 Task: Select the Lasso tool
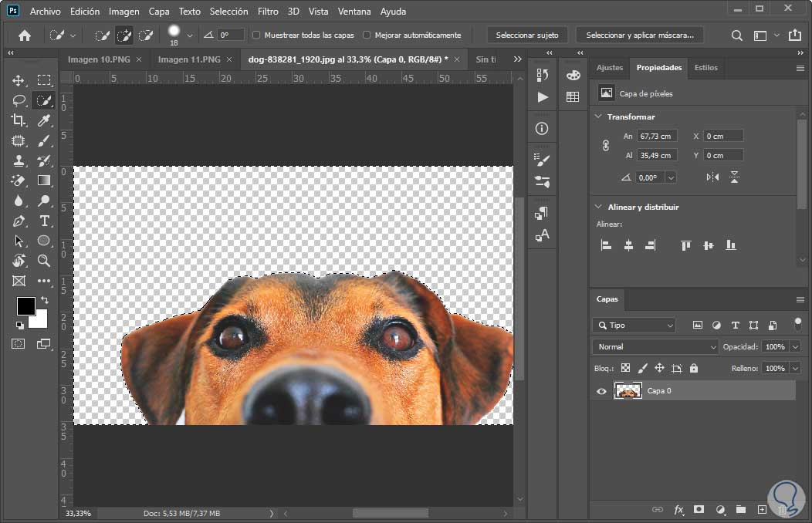pos(19,100)
